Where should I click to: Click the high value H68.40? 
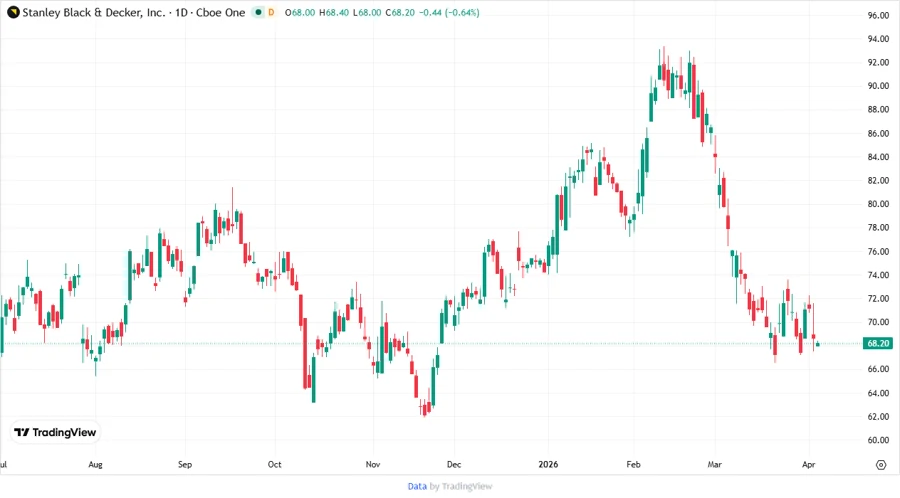(334, 13)
